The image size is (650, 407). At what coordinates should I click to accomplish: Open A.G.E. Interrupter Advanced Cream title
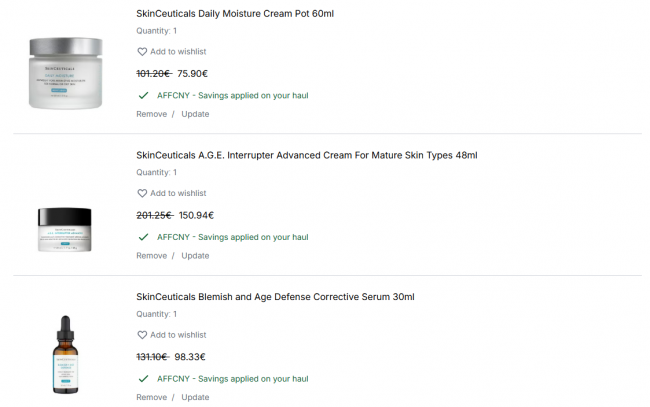(x=306, y=155)
